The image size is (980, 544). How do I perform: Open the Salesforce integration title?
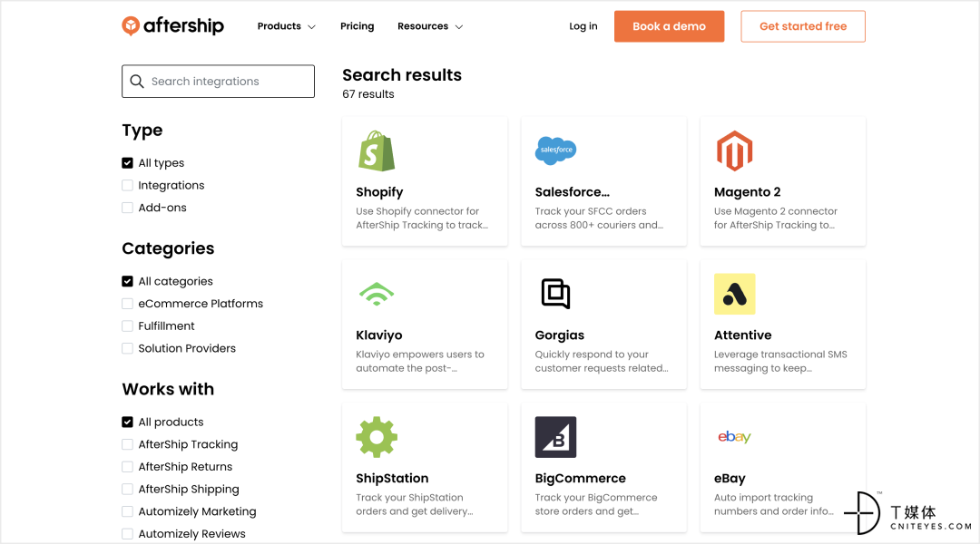click(573, 192)
